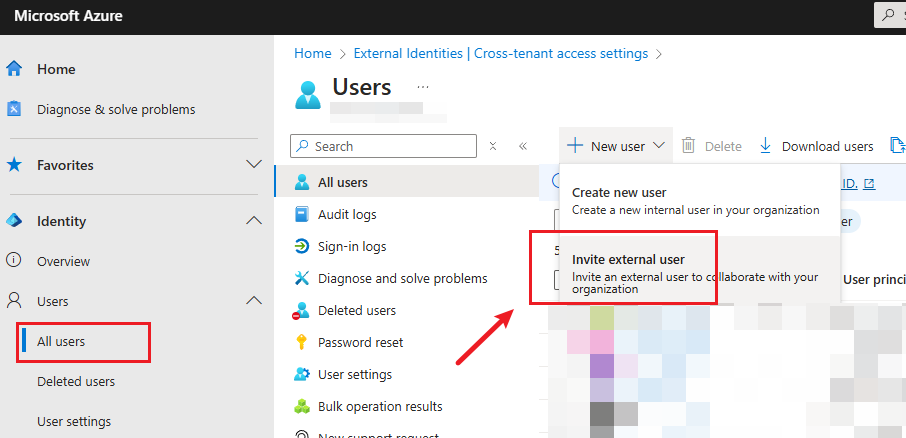Clear search with the X icon
Screen dimensions: 906x438
tap(493, 146)
